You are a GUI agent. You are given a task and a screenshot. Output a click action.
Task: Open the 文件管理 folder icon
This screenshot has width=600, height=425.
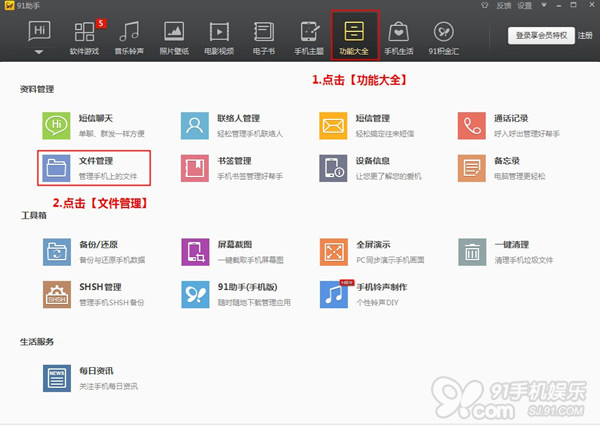57,168
